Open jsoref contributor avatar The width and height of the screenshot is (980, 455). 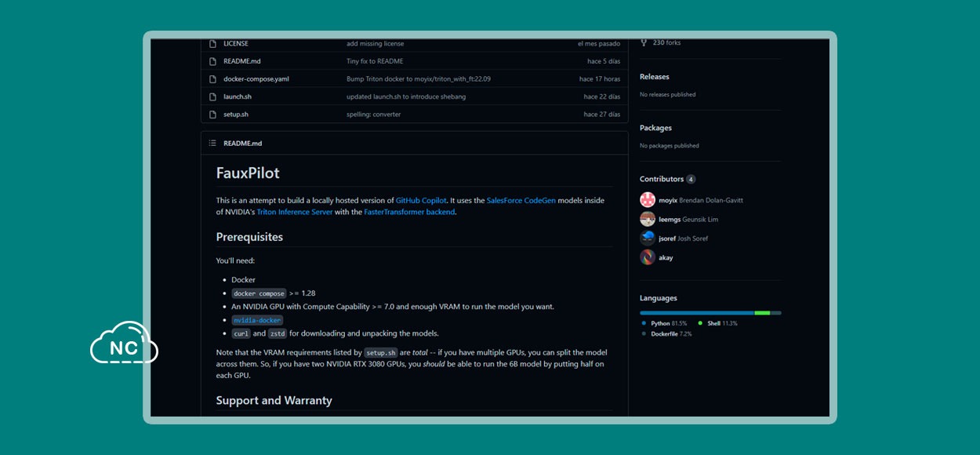[648, 238]
